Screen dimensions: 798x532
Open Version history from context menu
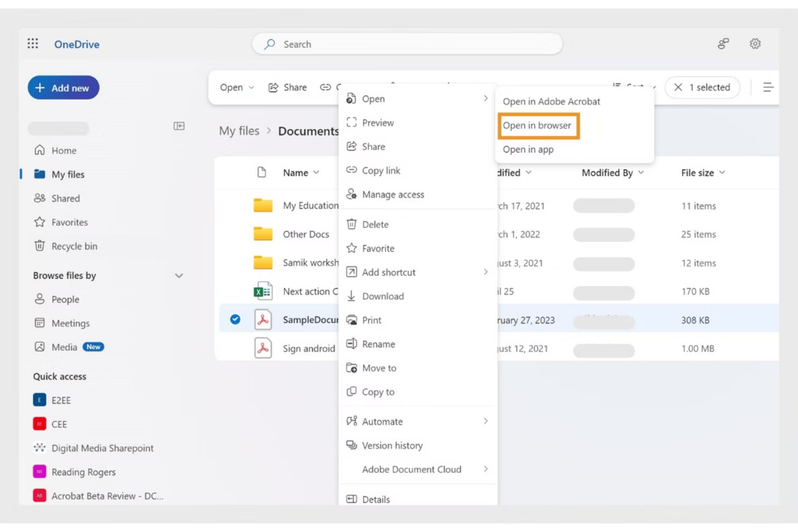coord(417,446)
